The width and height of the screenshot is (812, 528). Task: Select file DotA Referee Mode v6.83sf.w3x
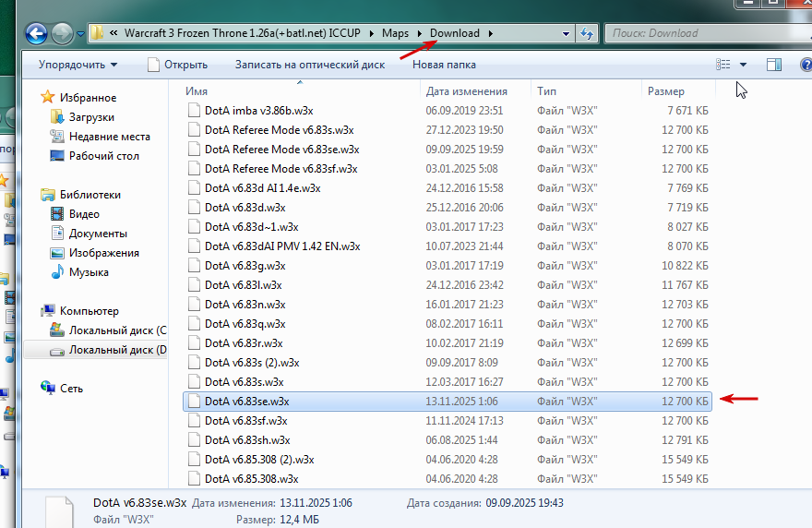[x=281, y=168]
